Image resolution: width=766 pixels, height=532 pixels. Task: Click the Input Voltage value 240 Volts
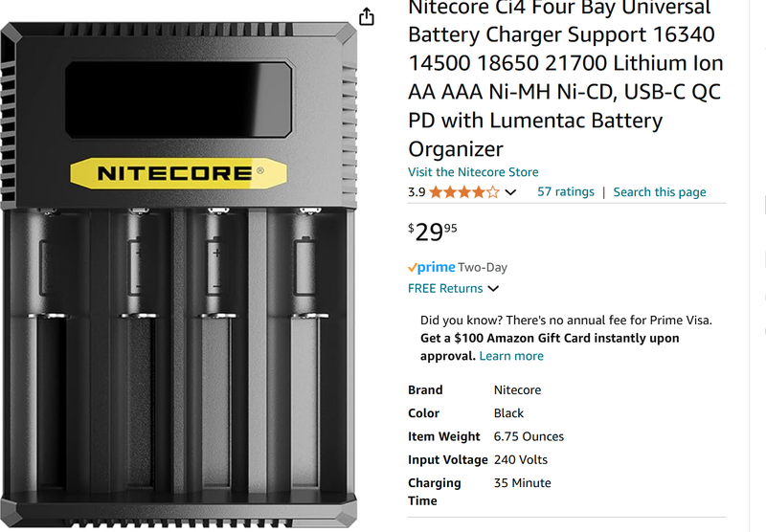tap(521, 460)
